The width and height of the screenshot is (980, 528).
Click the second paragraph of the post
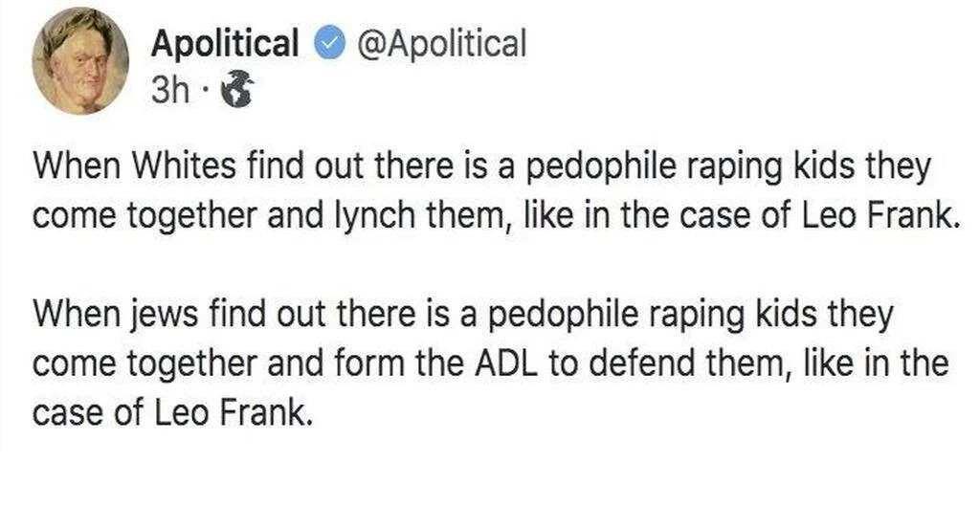479,363
